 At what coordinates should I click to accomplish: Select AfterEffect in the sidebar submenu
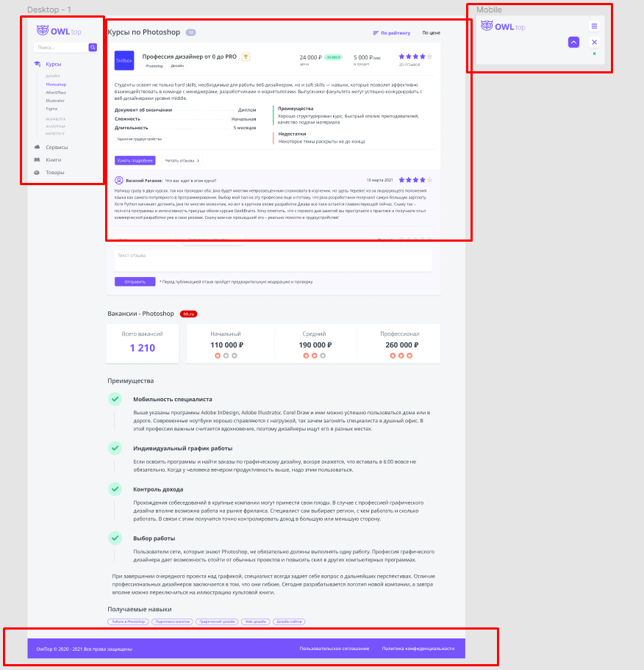click(x=56, y=93)
